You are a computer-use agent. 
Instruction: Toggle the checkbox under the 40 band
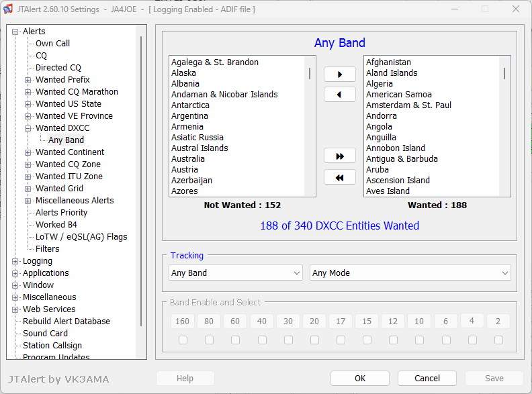pos(262,340)
